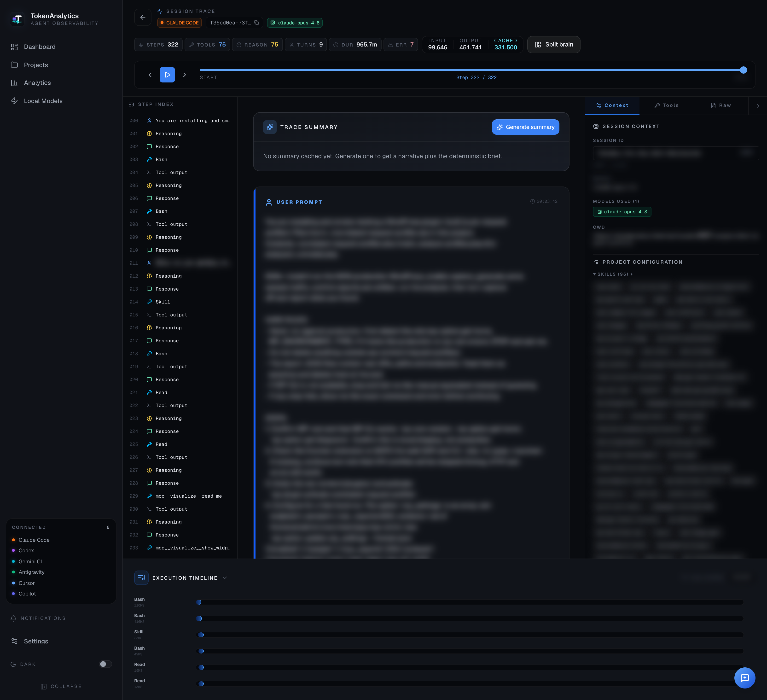Click the STEPS 322 stat chip
This screenshot has height=700, width=767.
click(x=158, y=45)
